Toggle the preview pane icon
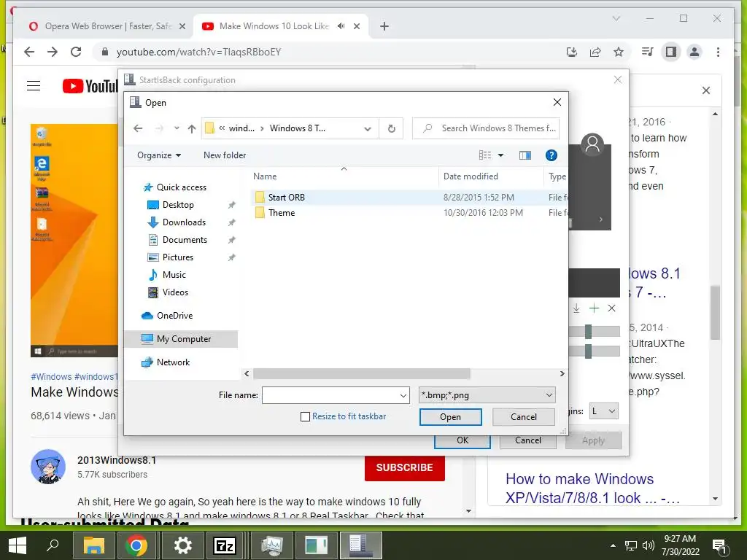The image size is (747, 560). (x=525, y=155)
